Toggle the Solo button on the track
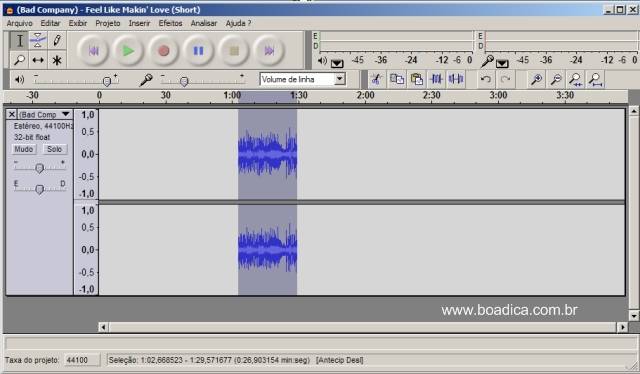This screenshot has height=374, width=640. click(x=54, y=149)
